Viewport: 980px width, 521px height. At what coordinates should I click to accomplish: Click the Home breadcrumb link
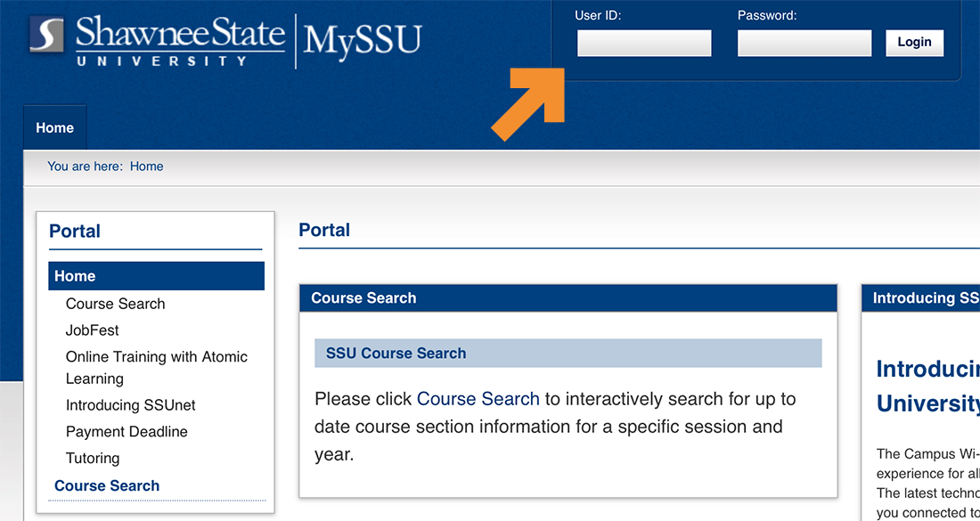(146, 167)
